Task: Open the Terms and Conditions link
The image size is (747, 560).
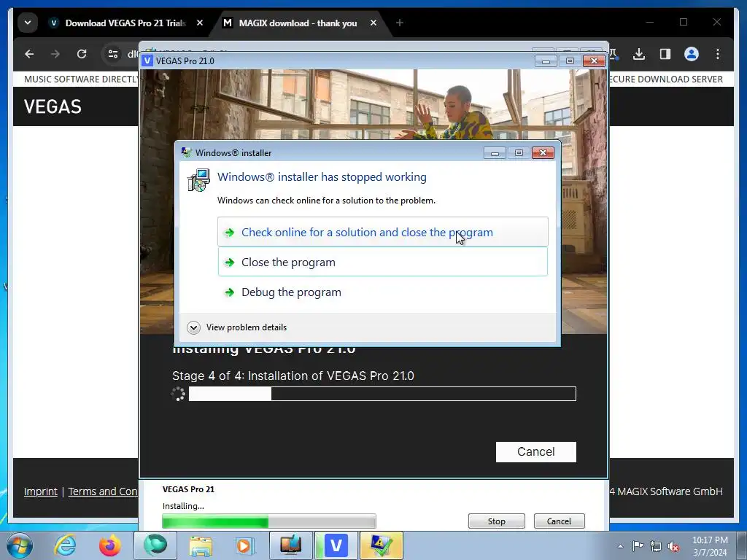Action: pyautogui.click(x=103, y=491)
